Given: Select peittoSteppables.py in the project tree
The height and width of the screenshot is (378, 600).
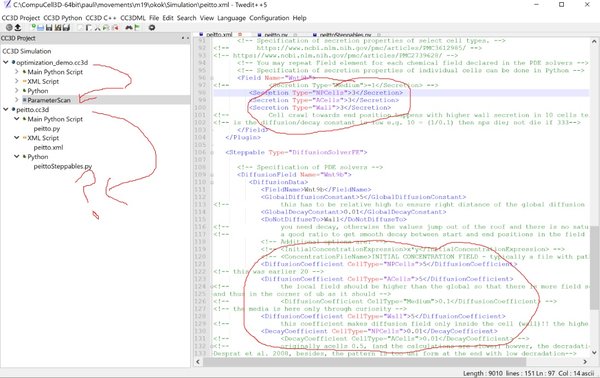Looking at the screenshot, I should 63,166.
